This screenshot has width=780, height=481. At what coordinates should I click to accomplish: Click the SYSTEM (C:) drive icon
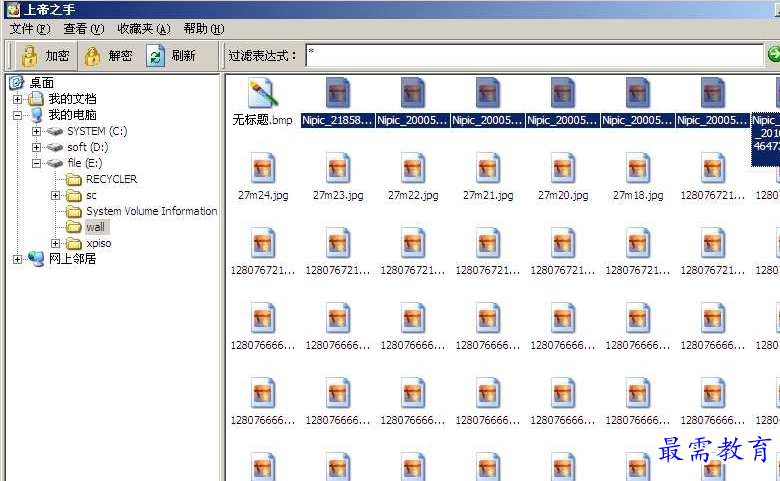tap(55, 131)
